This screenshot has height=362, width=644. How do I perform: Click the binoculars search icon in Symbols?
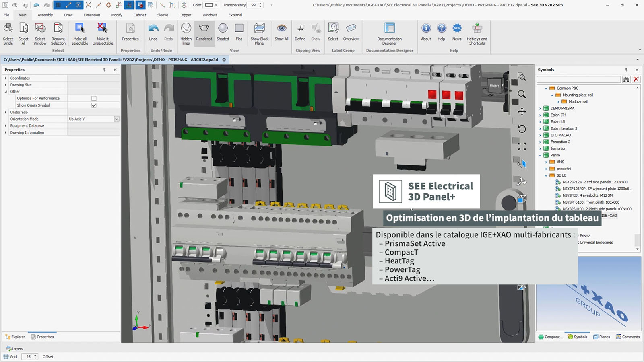[x=626, y=79]
